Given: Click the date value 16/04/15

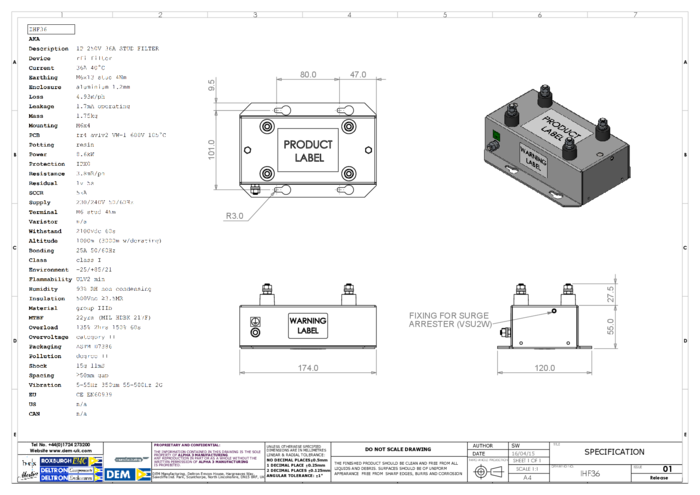Looking at the screenshot, I should [x=523, y=453].
